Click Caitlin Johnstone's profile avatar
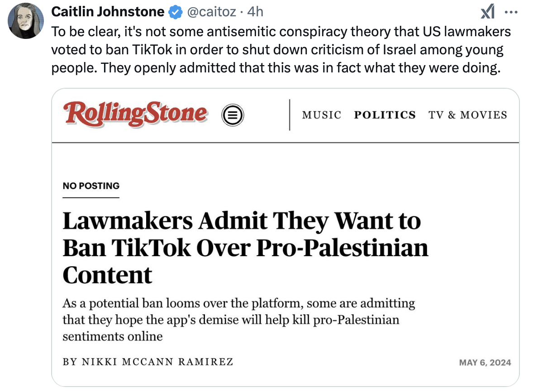This screenshot has height=392, width=533. [26, 20]
